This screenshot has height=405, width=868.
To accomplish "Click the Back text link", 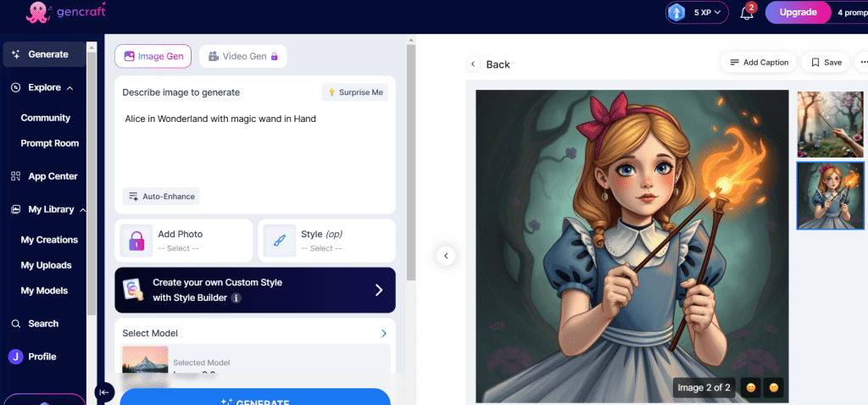I will (498, 64).
